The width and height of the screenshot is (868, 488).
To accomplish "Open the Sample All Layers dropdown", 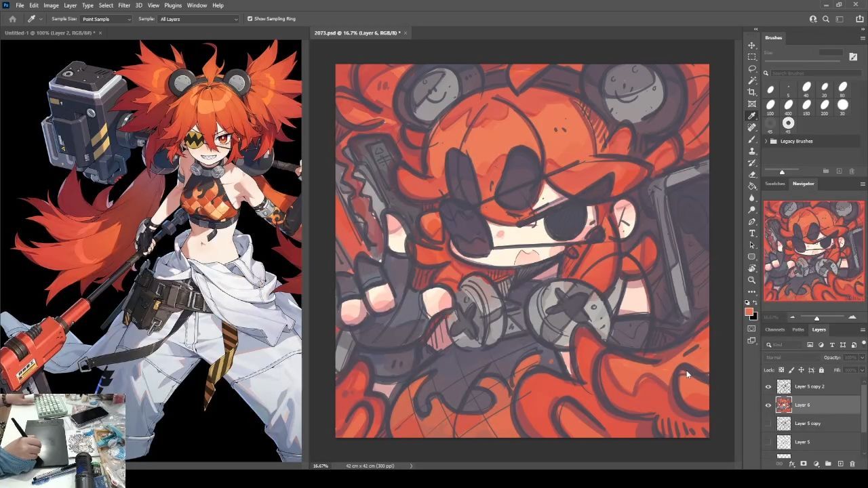I will pos(199,19).
